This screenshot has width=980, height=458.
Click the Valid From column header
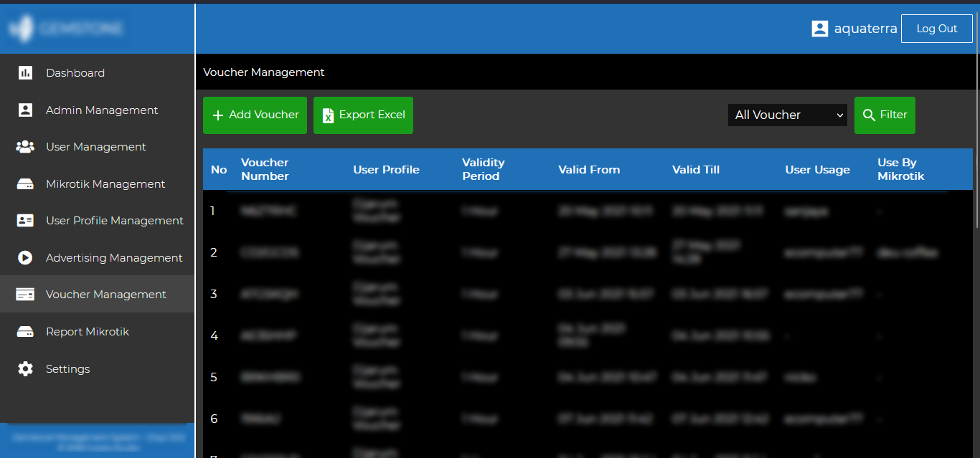(589, 170)
